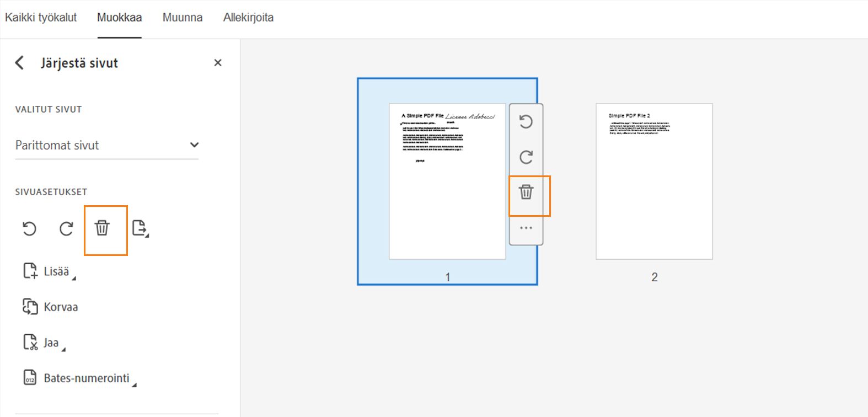Open the Bates-numerointi menu
Image resolution: width=868 pixels, height=417 pixels.
tap(79, 378)
